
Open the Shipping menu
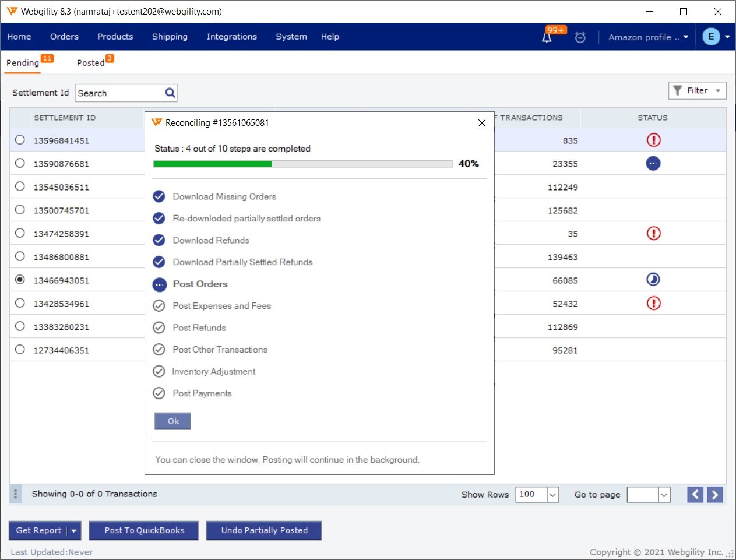170,37
